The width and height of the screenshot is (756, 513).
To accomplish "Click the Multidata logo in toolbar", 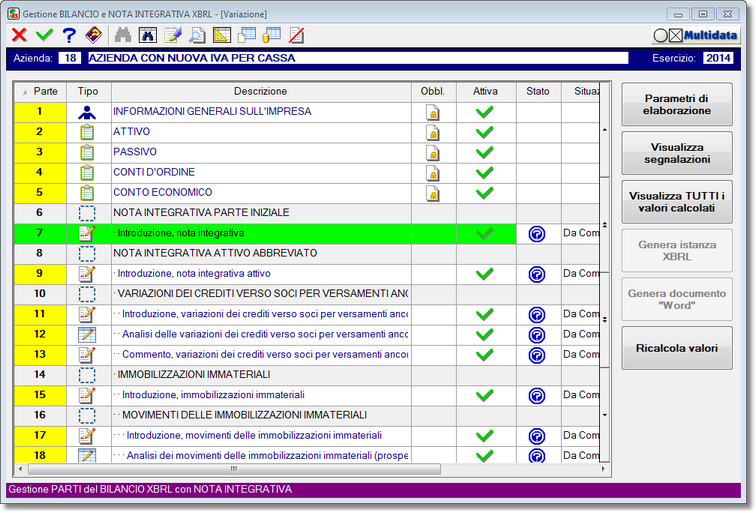I will (696, 35).
